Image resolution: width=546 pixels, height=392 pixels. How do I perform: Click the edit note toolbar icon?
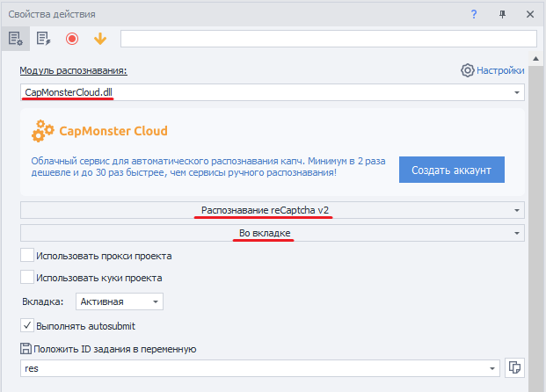[x=43, y=39]
